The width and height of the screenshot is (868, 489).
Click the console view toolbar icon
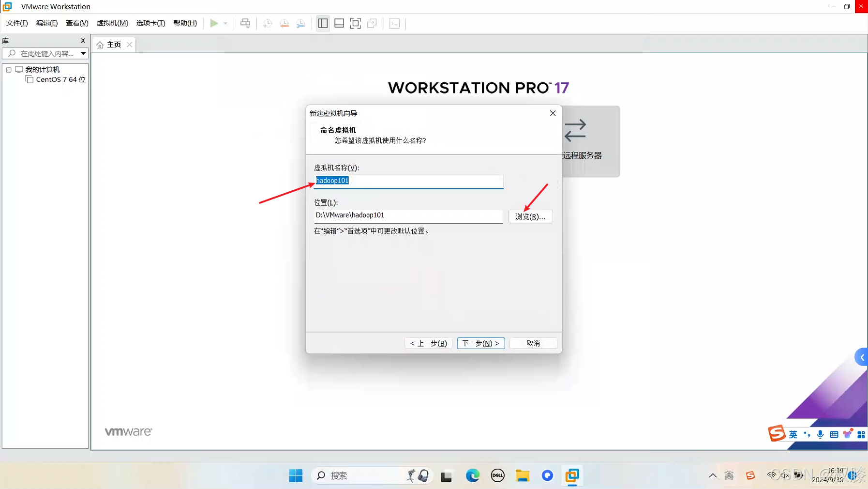pos(394,23)
